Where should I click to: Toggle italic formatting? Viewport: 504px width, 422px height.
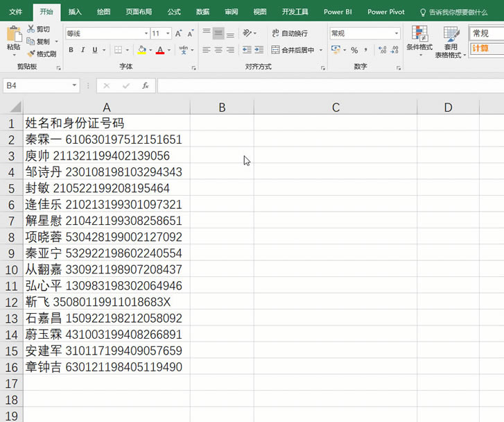(82, 50)
